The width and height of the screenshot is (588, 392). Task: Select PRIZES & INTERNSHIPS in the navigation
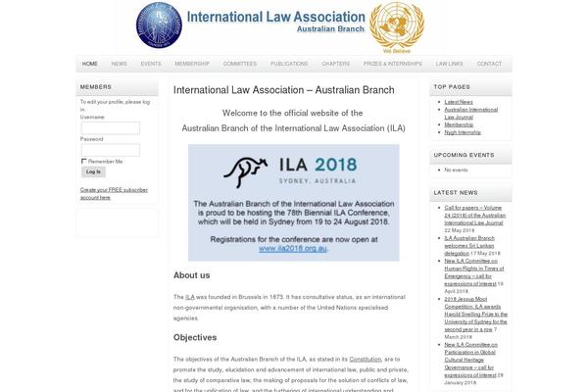[x=393, y=64]
